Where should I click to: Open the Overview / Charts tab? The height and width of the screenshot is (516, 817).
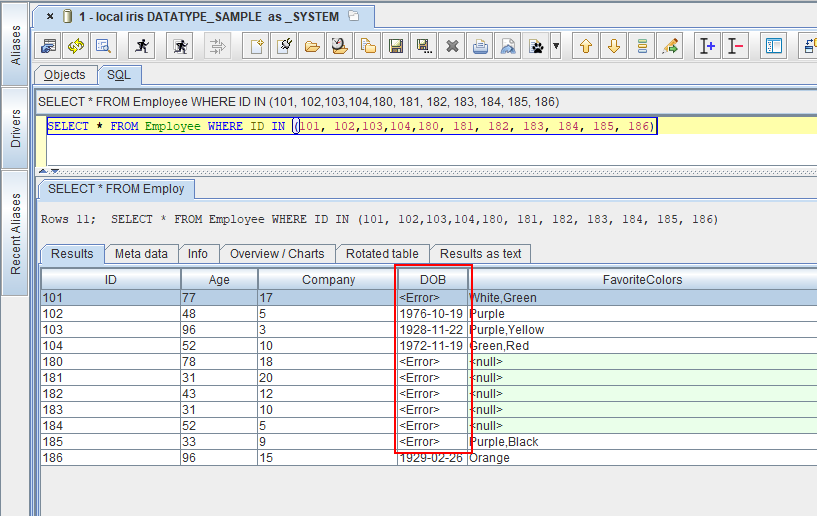(x=277, y=254)
